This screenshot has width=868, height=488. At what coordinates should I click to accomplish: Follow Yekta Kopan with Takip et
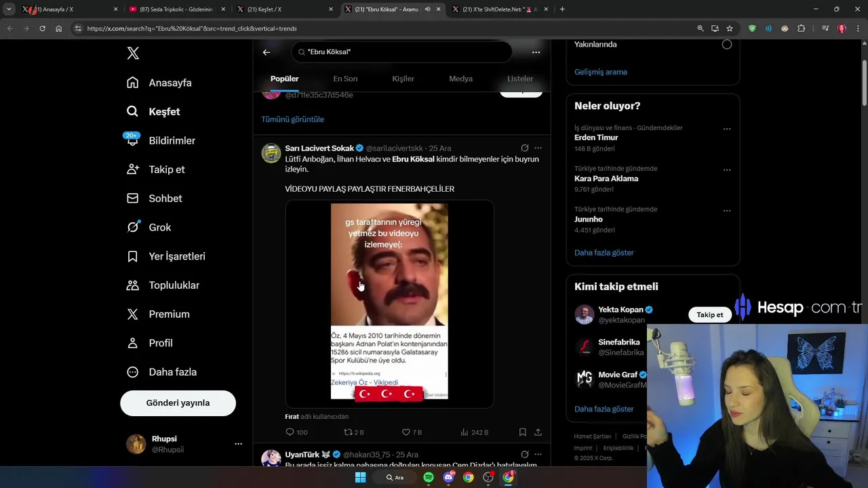point(710,314)
